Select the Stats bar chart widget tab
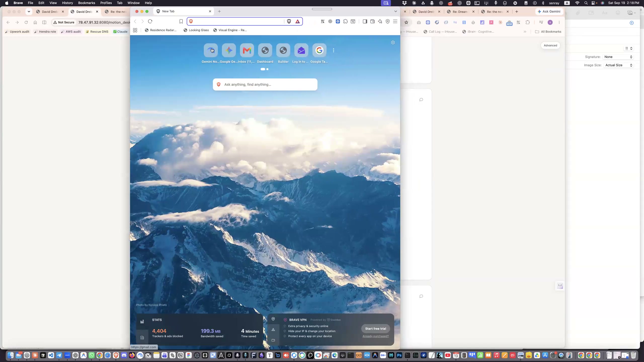Viewport: 644px width, 362px height. [x=142, y=322]
